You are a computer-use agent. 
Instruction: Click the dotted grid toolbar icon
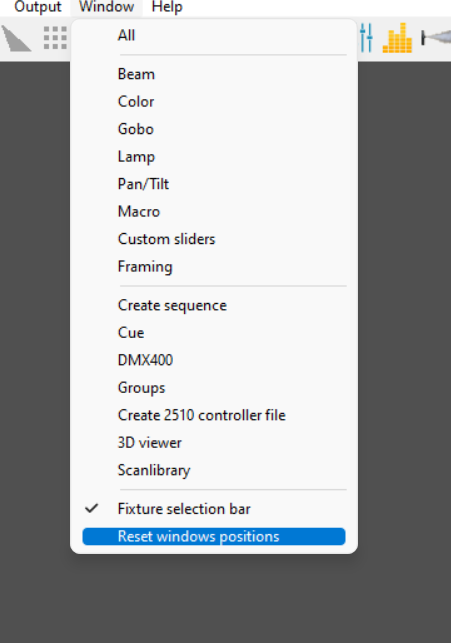click(x=55, y=38)
